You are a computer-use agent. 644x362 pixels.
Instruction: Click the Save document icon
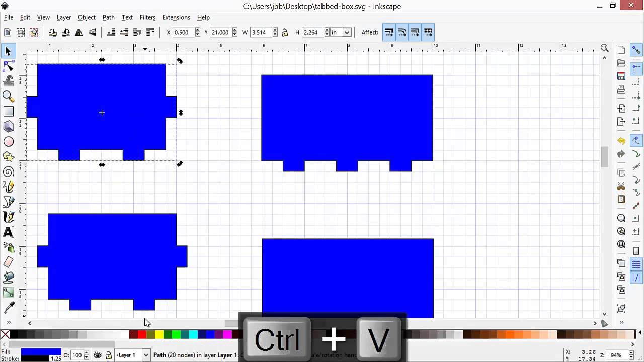[x=621, y=76]
